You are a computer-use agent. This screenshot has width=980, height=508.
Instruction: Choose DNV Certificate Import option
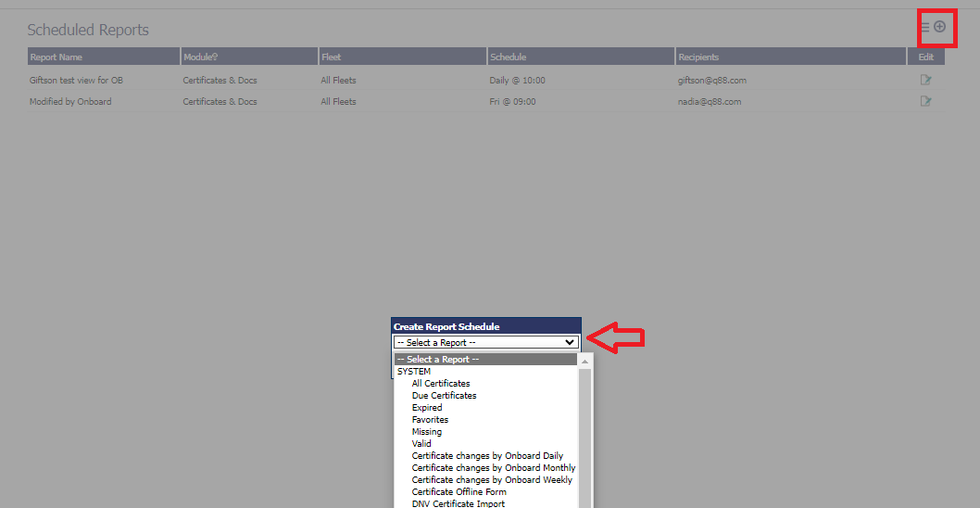click(459, 503)
